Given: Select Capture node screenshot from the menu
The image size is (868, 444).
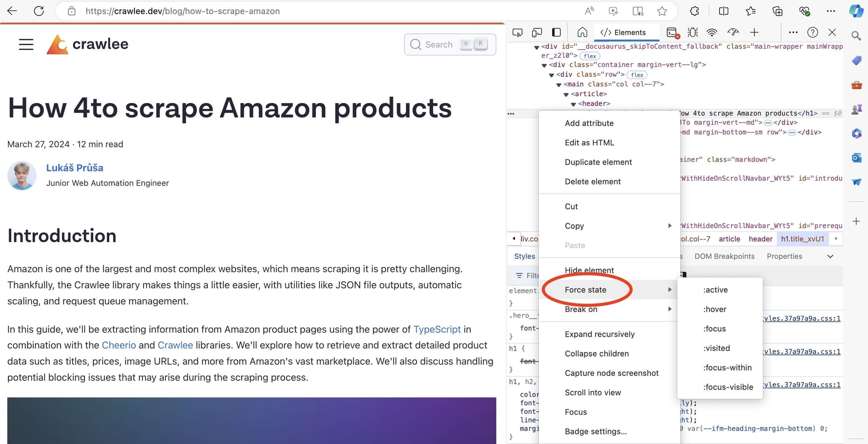Looking at the screenshot, I should [x=612, y=373].
